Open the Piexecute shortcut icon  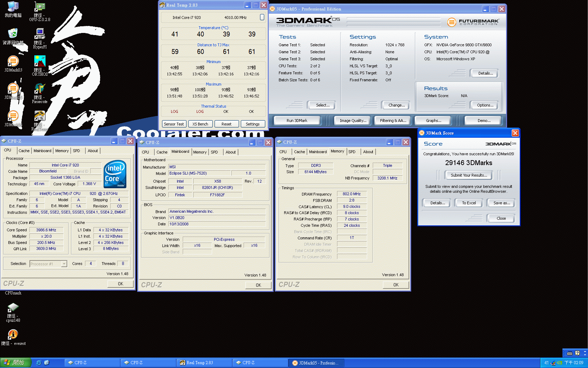point(40,93)
